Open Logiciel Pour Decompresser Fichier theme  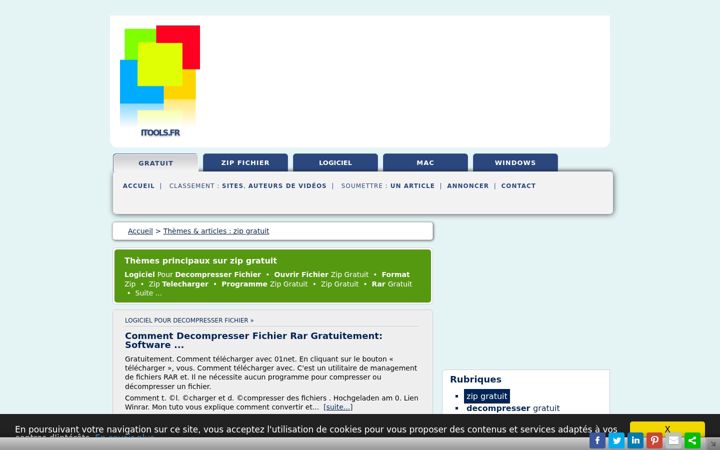tap(192, 275)
